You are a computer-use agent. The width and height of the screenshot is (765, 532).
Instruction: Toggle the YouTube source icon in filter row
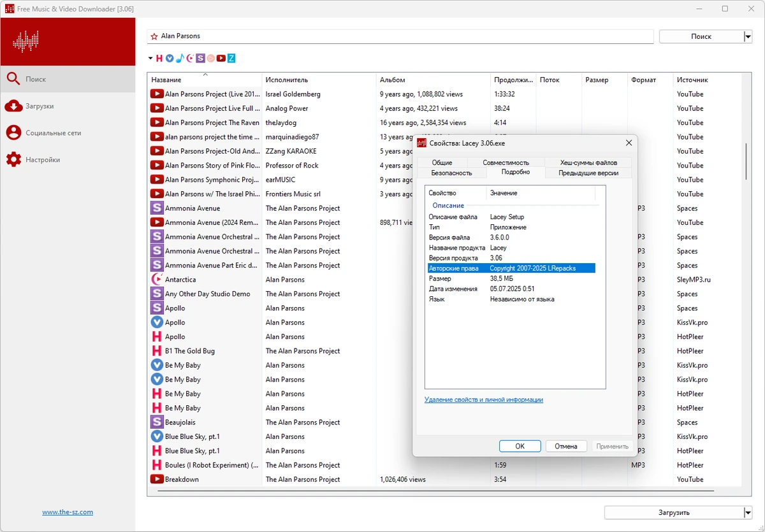(x=221, y=58)
